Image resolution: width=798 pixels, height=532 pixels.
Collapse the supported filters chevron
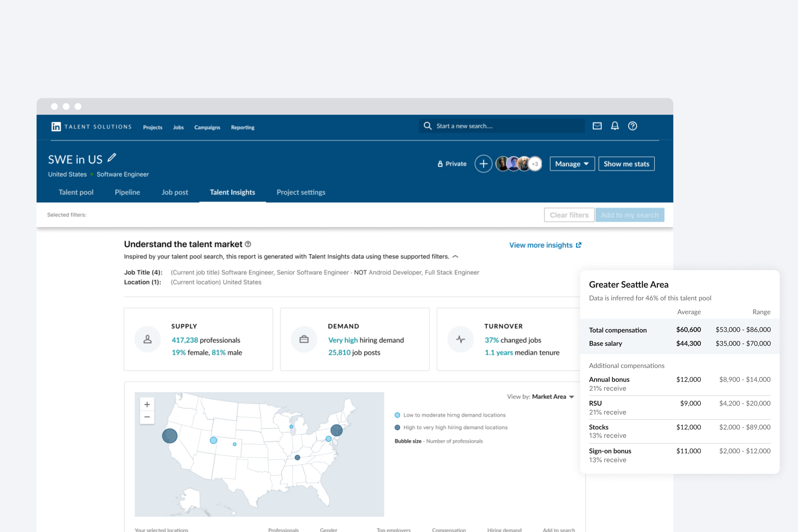coord(455,257)
